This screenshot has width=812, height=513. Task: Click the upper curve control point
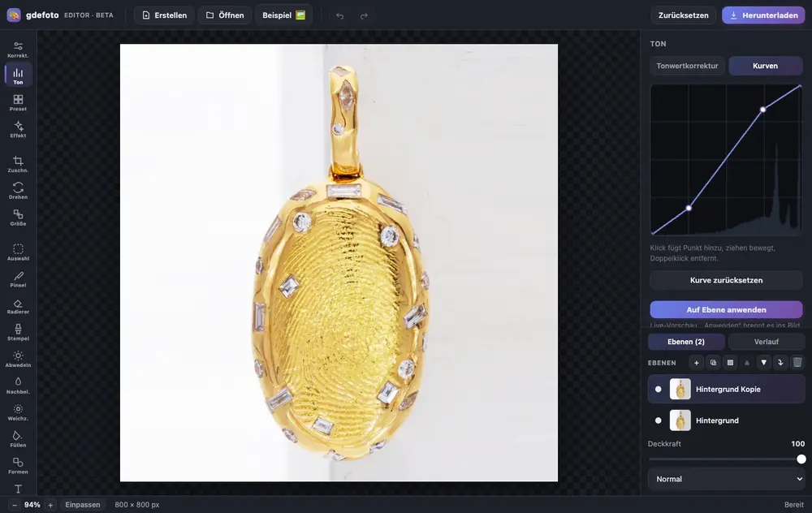point(762,110)
